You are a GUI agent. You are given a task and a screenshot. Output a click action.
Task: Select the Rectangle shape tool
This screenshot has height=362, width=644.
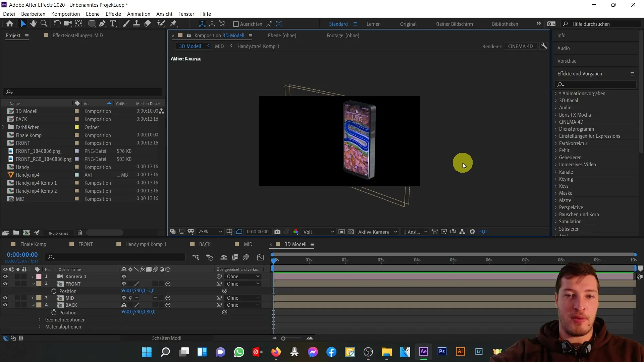[92, 24]
